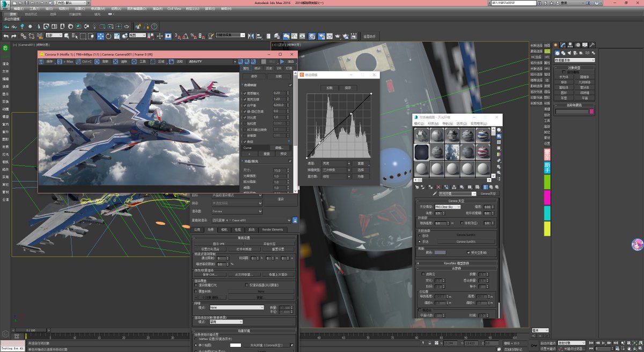Click the magenta color block at right
This screenshot has height=352, width=644.
[x=547, y=197]
